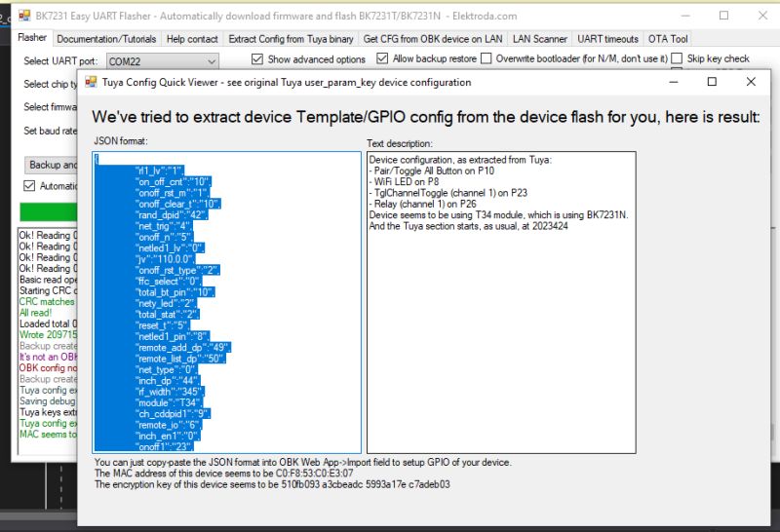Click the "rf_width":"345" JSON line
This screenshot has width=780, height=532.
(x=169, y=392)
